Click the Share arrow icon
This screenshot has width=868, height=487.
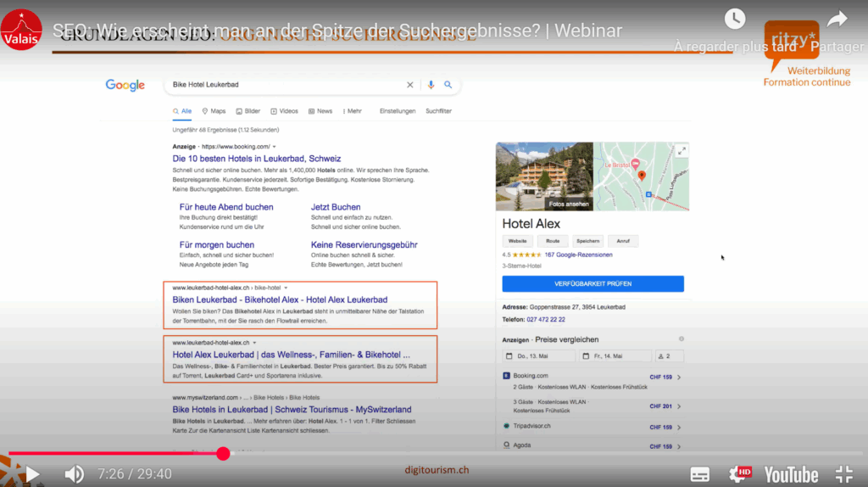[837, 20]
